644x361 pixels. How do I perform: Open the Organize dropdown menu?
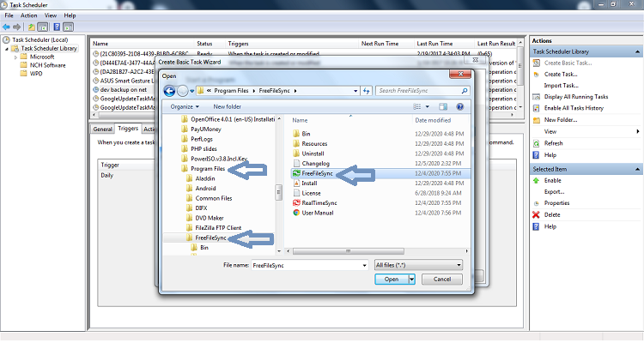tap(185, 106)
